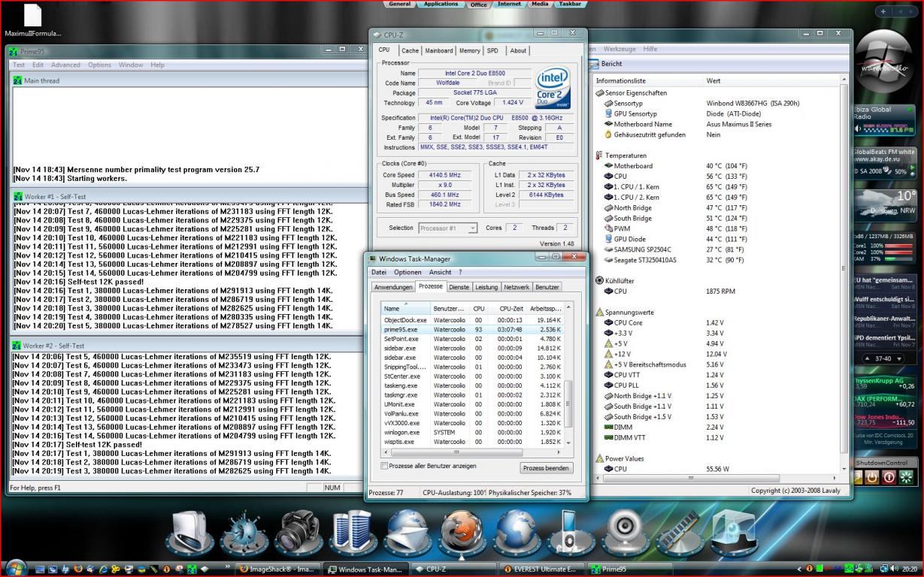Open the MaximusIIFormula desktop file
This screenshot has width=924, height=577.
(32, 20)
